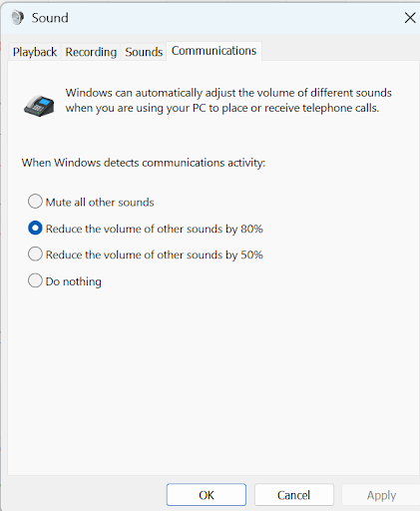Viewport: 420px width, 511px height.
Task: Click the 'Do nothing' label text
Action: click(x=74, y=281)
